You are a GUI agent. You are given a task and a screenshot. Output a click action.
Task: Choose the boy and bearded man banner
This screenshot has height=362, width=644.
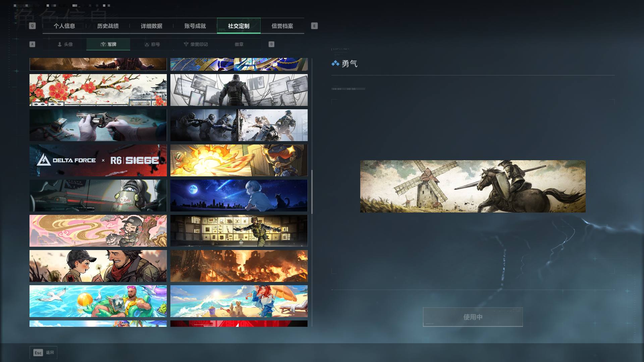tap(98, 266)
